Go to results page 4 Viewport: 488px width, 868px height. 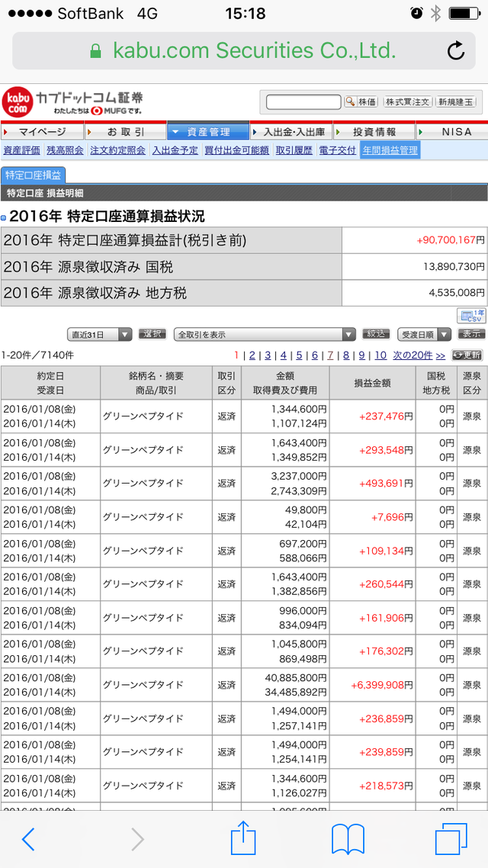283,355
